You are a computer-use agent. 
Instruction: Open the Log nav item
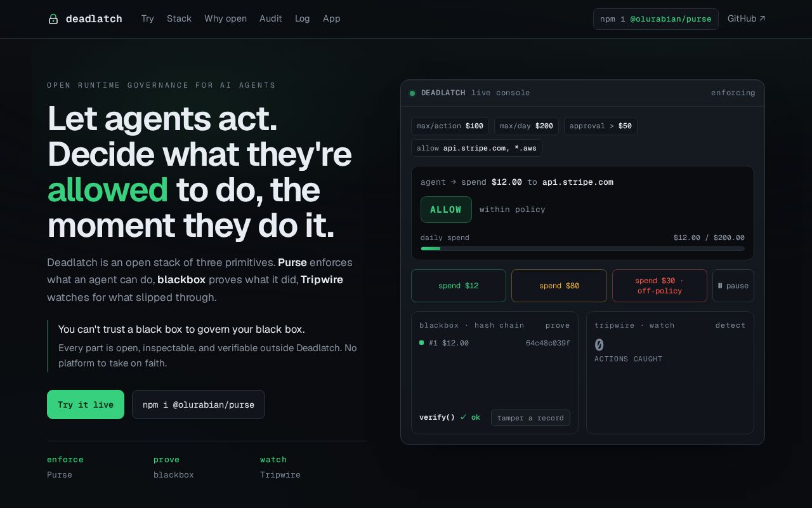tap(303, 19)
